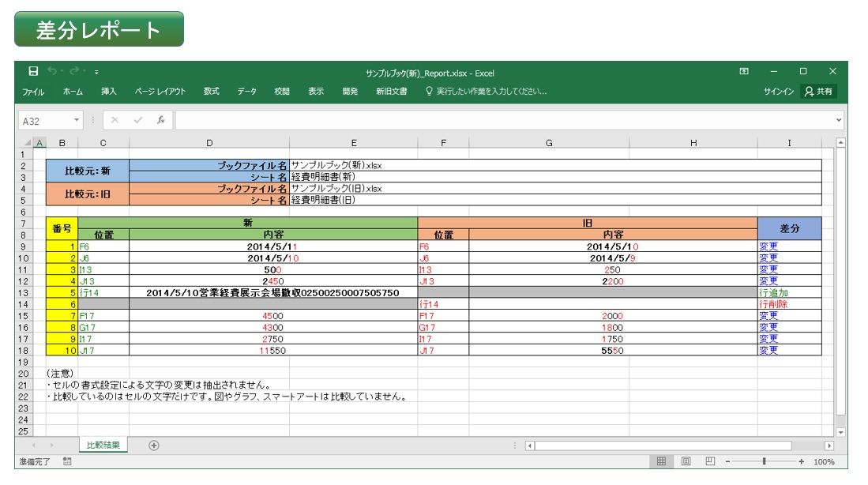Screen dimensions: 868x485
Task: Open the 新旧文書 ribbon tab
Action: [391, 92]
